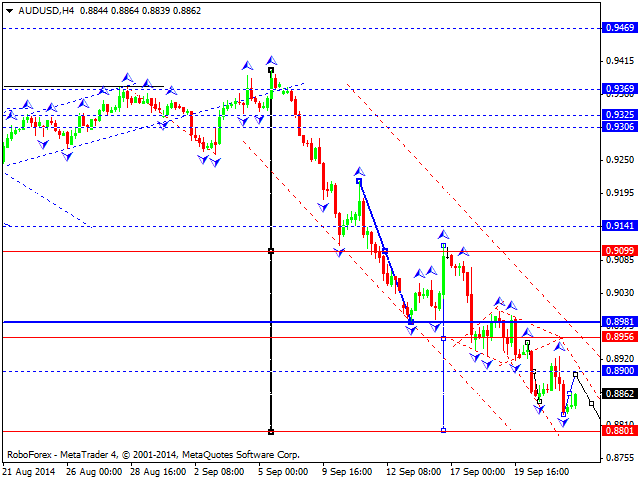Click the blue 0.8981 price label

620,322
